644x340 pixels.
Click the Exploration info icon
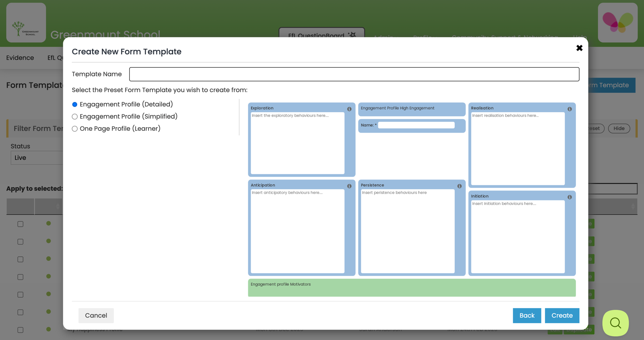[x=349, y=109]
